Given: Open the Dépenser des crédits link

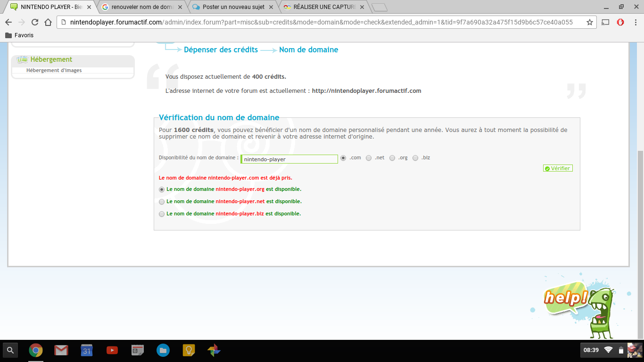Looking at the screenshot, I should (x=221, y=49).
